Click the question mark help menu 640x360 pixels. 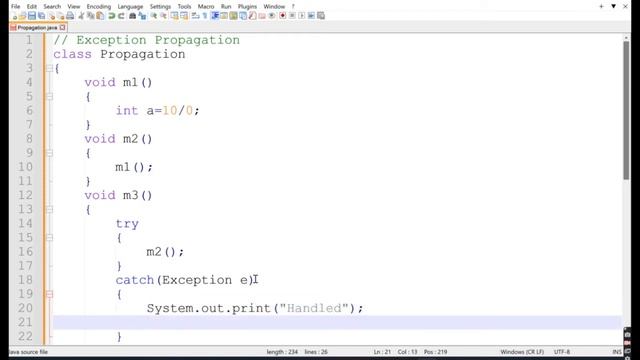point(293,7)
